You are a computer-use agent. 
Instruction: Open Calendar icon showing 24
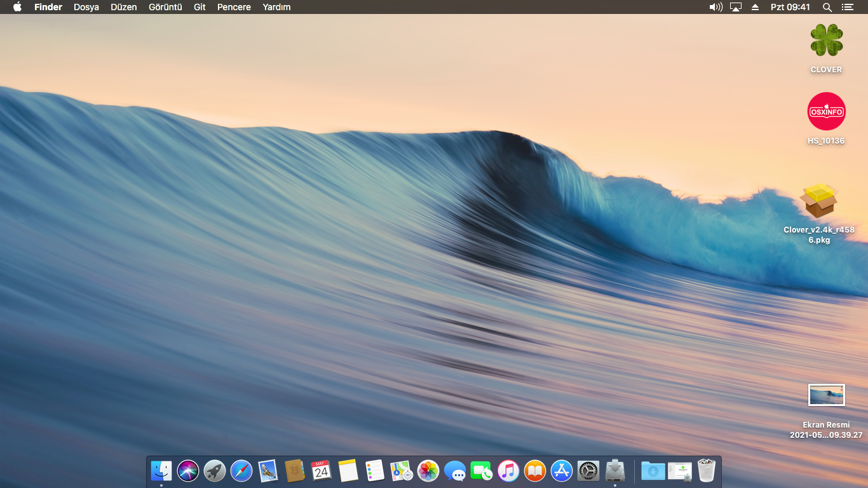coord(322,471)
